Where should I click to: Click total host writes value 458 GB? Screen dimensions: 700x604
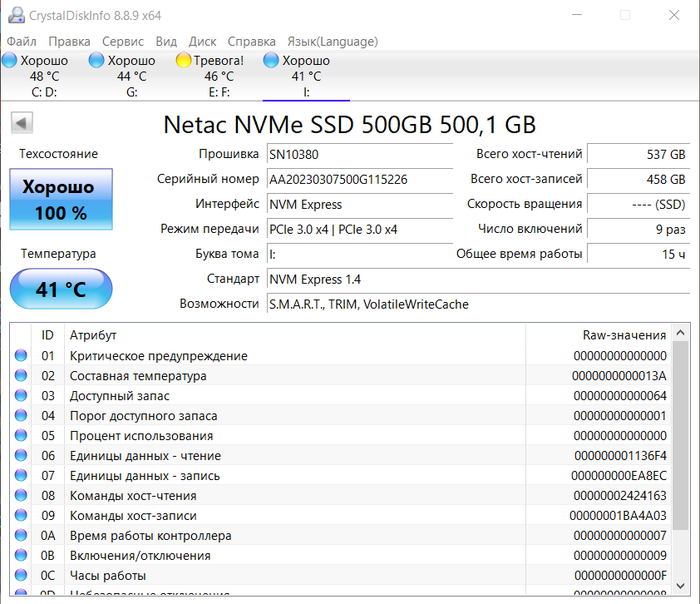tap(638, 179)
